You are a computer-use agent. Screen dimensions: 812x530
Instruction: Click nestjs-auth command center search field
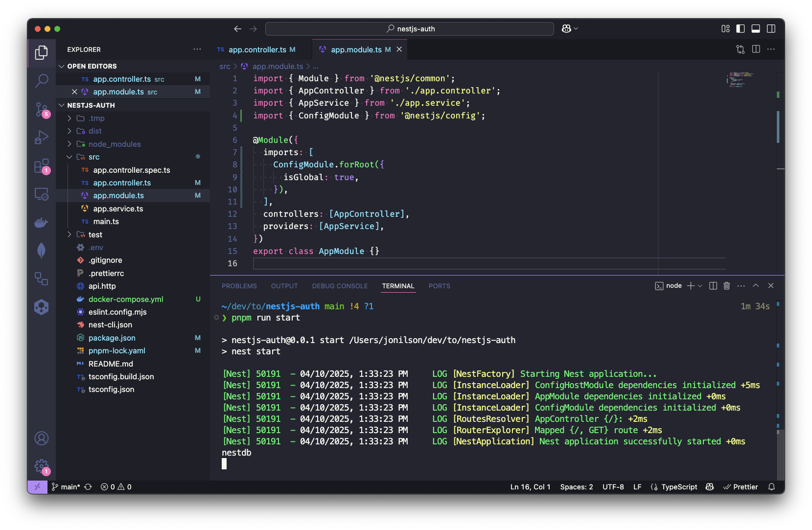tap(410, 29)
